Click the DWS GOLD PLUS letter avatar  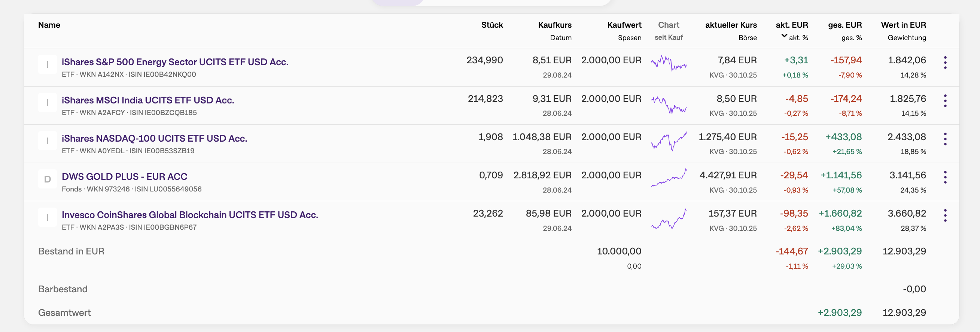48,179
